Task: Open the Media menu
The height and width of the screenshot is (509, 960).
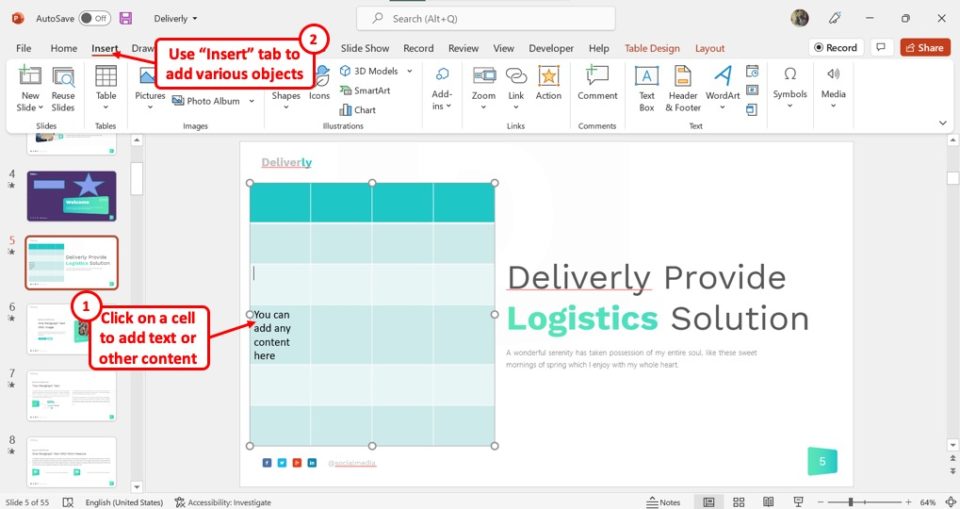Action: (x=833, y=88)
